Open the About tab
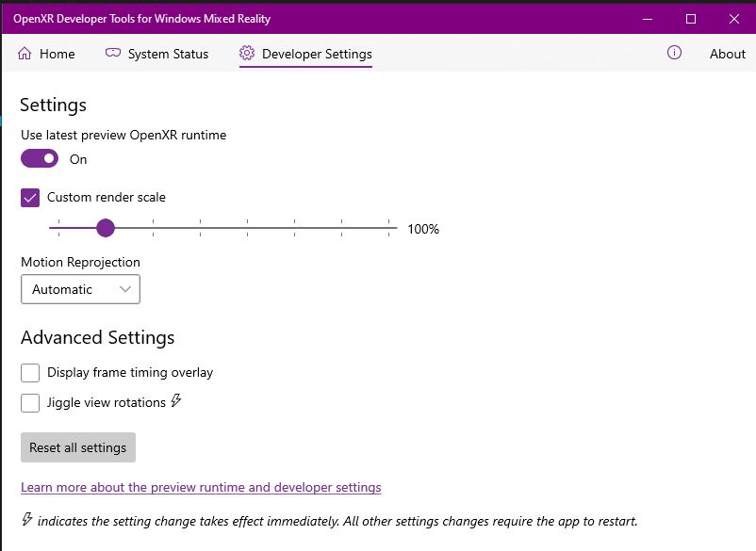The image size is (756, 551). [x=727, y=54]
